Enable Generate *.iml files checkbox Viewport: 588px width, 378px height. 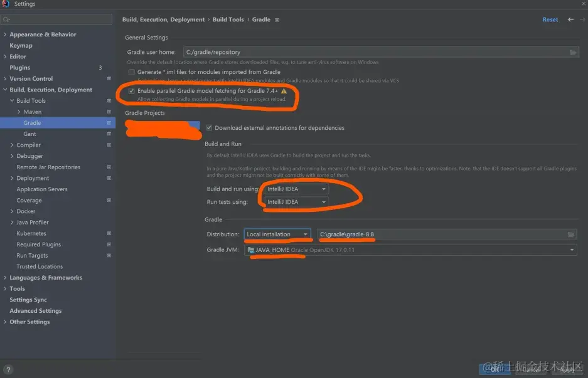coord(131,72)
